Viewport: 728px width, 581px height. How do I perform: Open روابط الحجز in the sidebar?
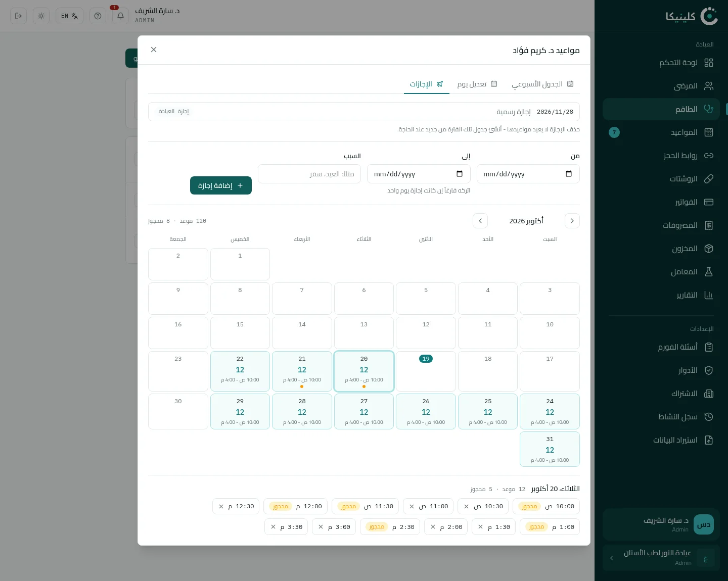[661, 156]
